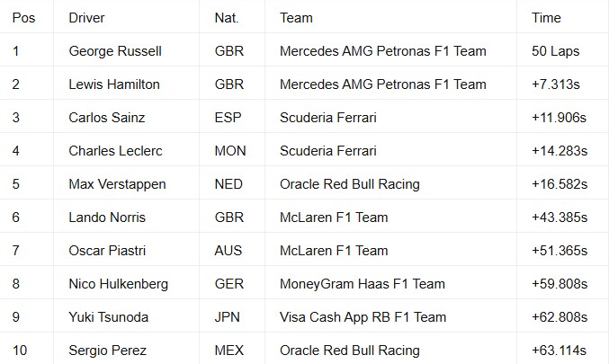Click the Nat. column header
609x364 pixels.
pos(232,18)
